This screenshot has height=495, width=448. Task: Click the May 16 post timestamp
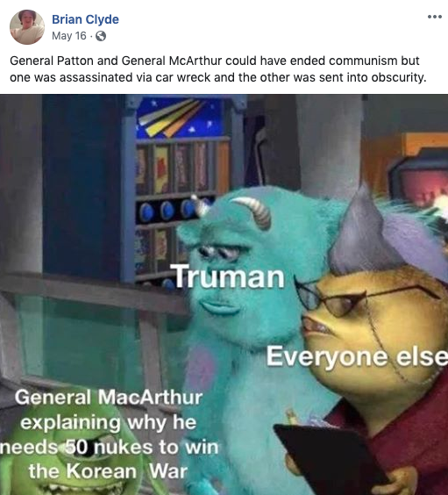coord(68,36)
